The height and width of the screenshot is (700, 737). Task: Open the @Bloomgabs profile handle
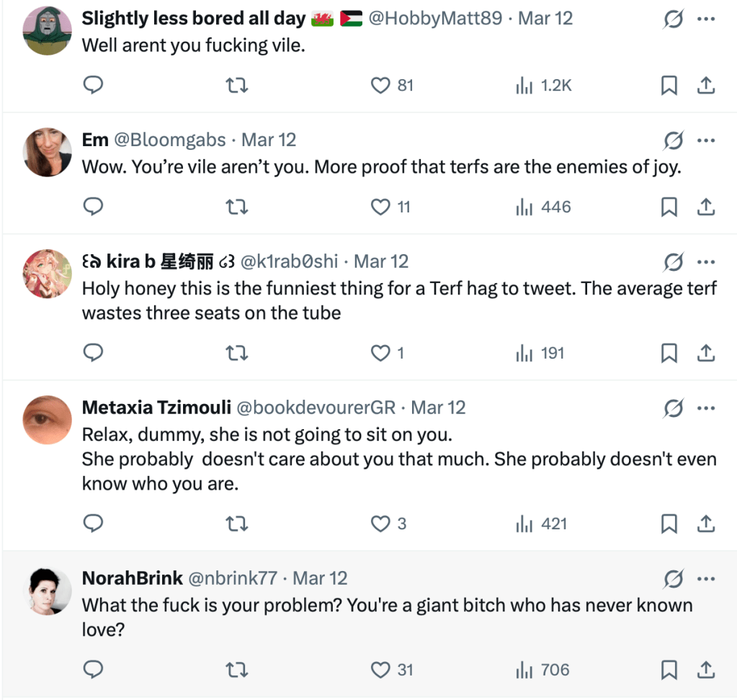tap(170, 140)
